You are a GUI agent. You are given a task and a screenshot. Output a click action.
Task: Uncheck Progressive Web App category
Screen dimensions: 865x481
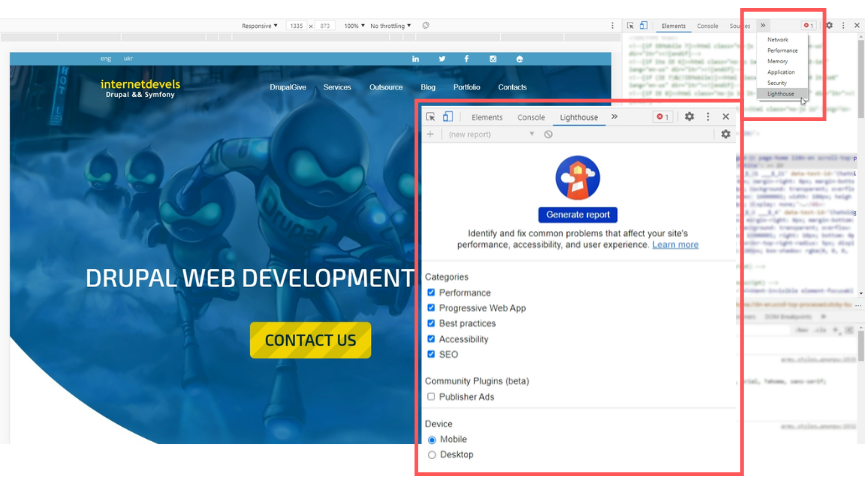click(431, 308)
